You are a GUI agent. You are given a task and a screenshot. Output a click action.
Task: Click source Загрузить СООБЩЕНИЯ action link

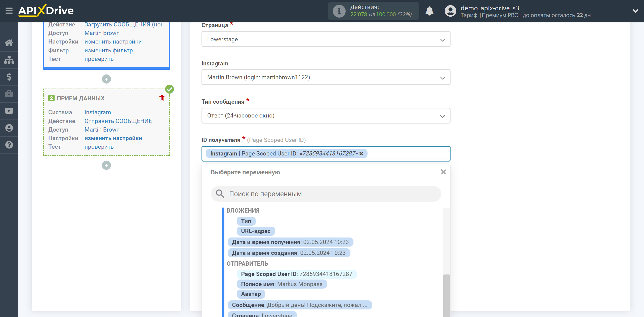(123, 24)
